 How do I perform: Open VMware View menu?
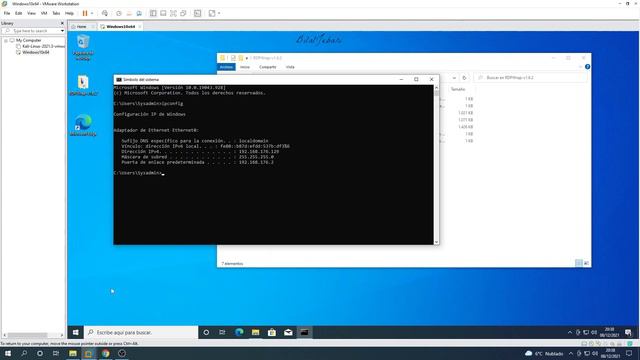(x=31, y=13)
